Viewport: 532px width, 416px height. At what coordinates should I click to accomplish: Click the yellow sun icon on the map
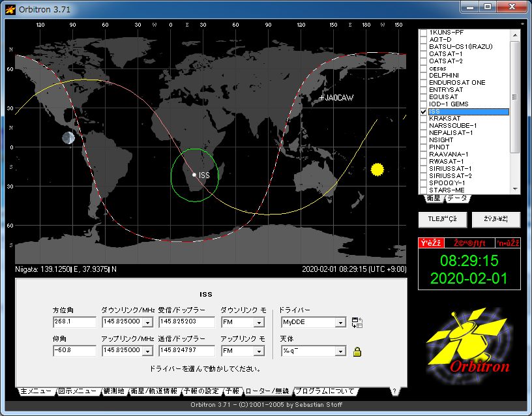coord(377,170)
